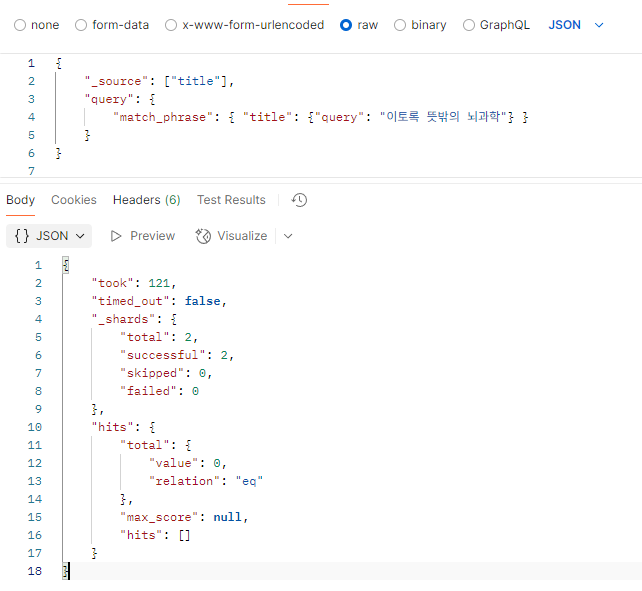The height and width of the screenshot is (591, 642).
Task: Open the response JSON format dropdown
Action: (49, 236)
